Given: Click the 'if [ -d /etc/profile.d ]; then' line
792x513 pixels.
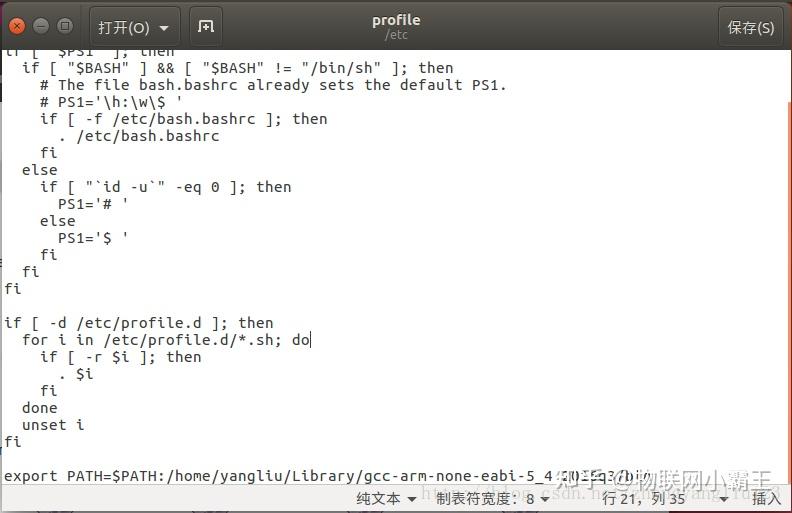Looking at the screenshot, I should pos(138,323).
